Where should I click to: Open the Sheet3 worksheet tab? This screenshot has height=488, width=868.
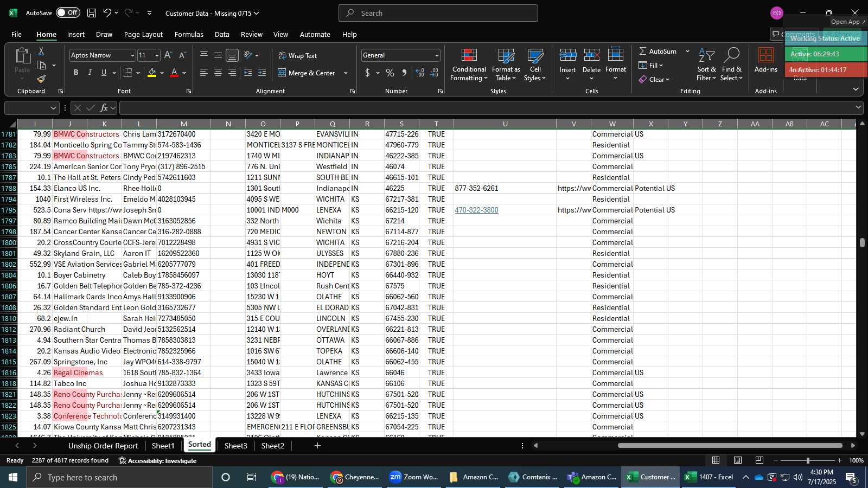click(235, 446)
